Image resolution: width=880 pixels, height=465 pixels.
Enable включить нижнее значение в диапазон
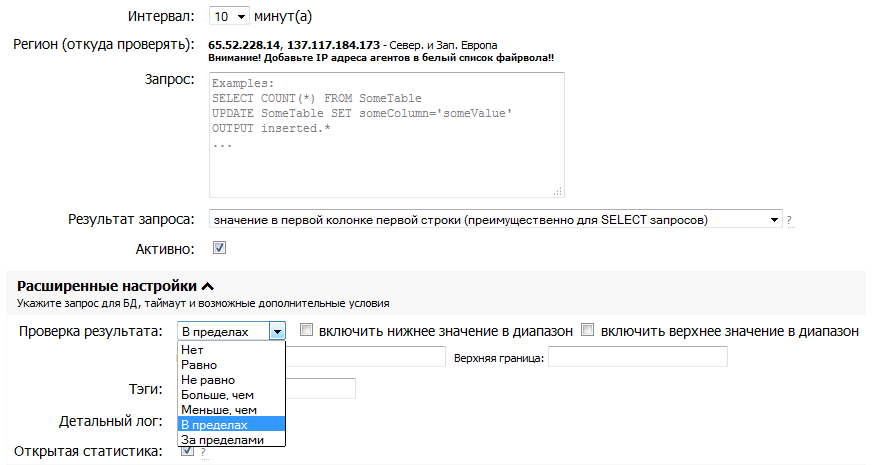point(306,330)
